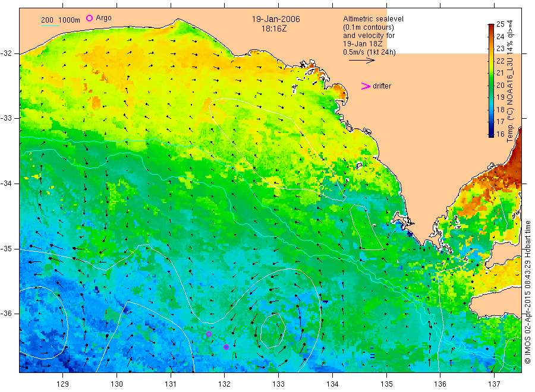Click the color bar value 19

(x=500, y=97)
